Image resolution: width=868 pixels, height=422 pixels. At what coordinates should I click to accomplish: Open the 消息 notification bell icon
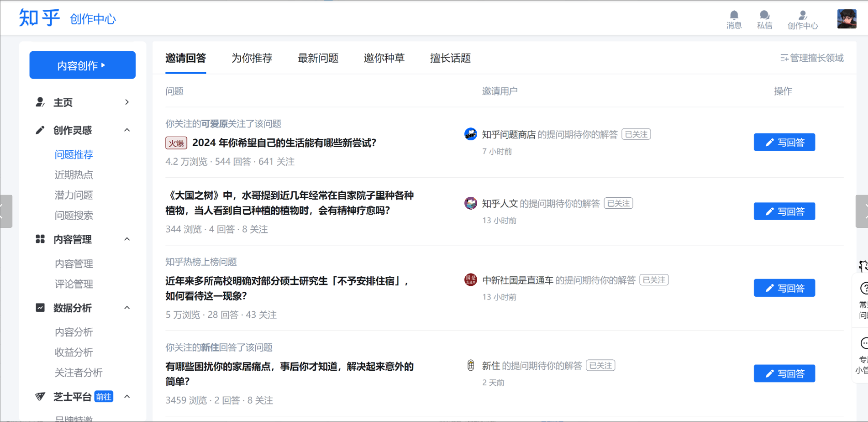click(733, 15)
